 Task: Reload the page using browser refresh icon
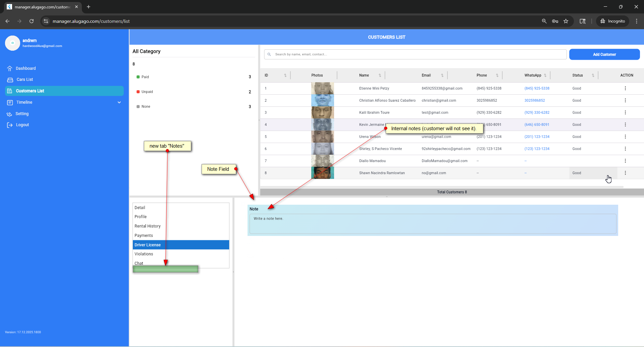[32, 21]
